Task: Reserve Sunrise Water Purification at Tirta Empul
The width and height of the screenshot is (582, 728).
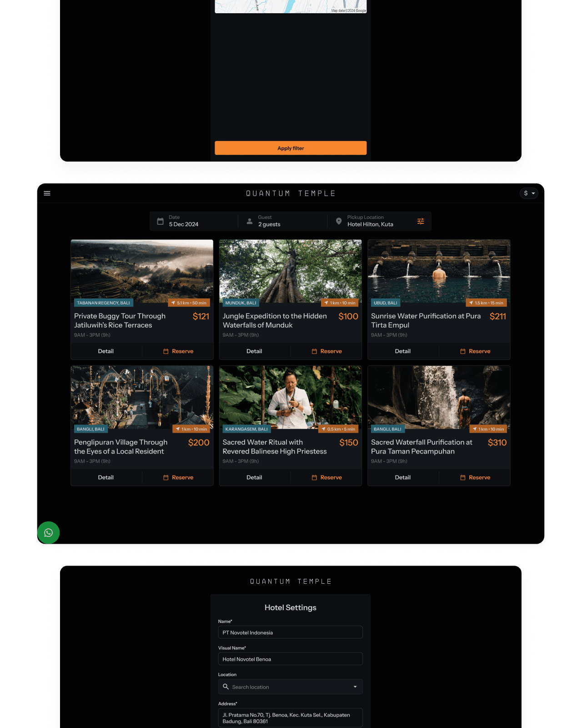Action: coord(475,351)
